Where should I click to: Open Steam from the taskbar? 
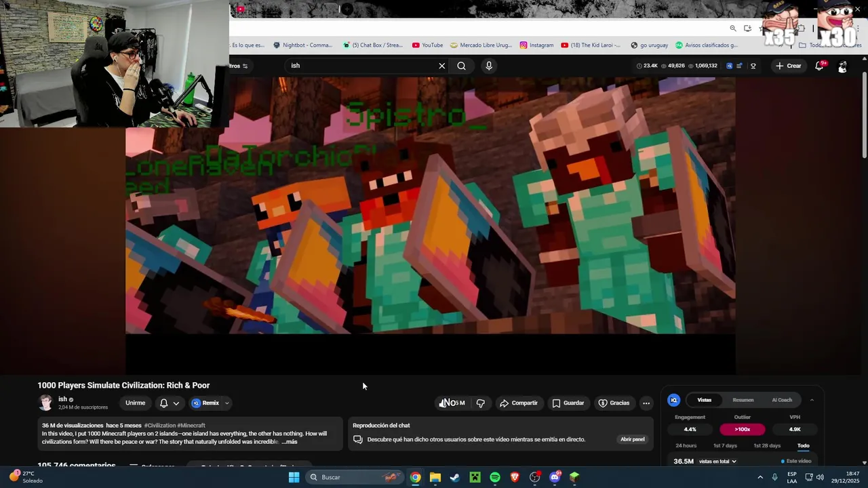455,477
